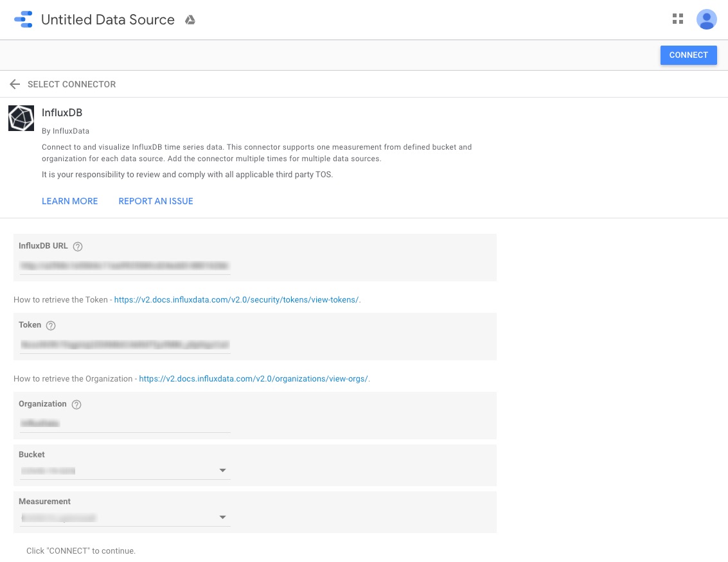The image size is (728, 562).
Task: Click the 'Click "CONNECT" to continue.' text
Action: 81,551
